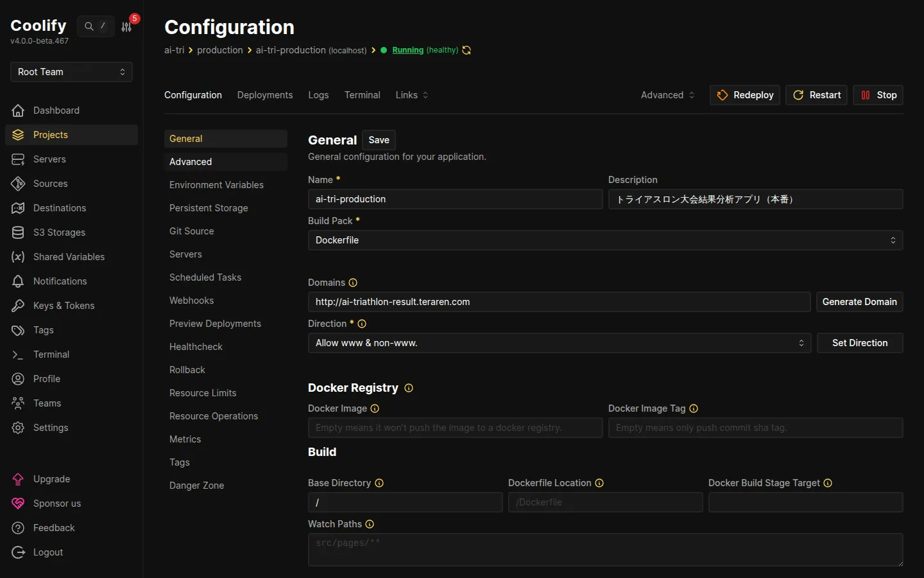Viewport: 924px width, 578px height.
Task: Open the Environment Variables section
Action: click(216, 185)
